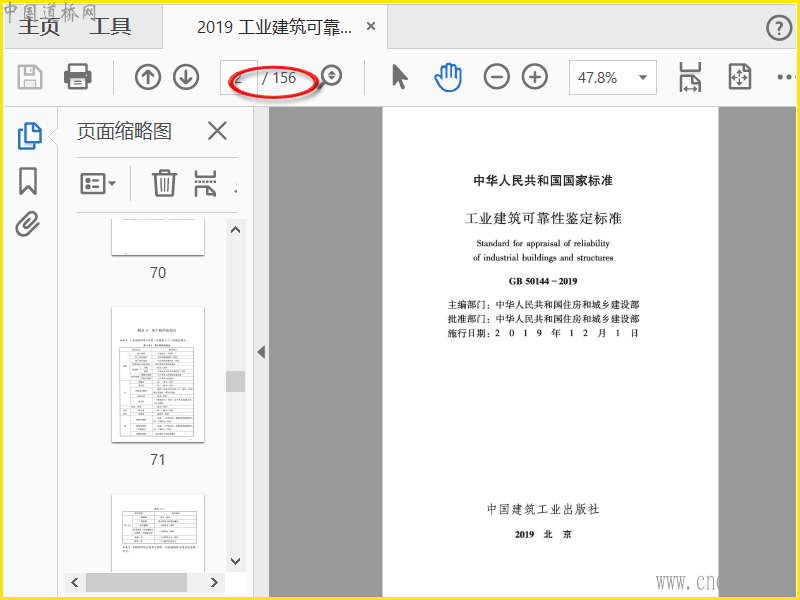
Task: Select the 2019 工业建筑可靠 document tab
Action: (274, 27)
